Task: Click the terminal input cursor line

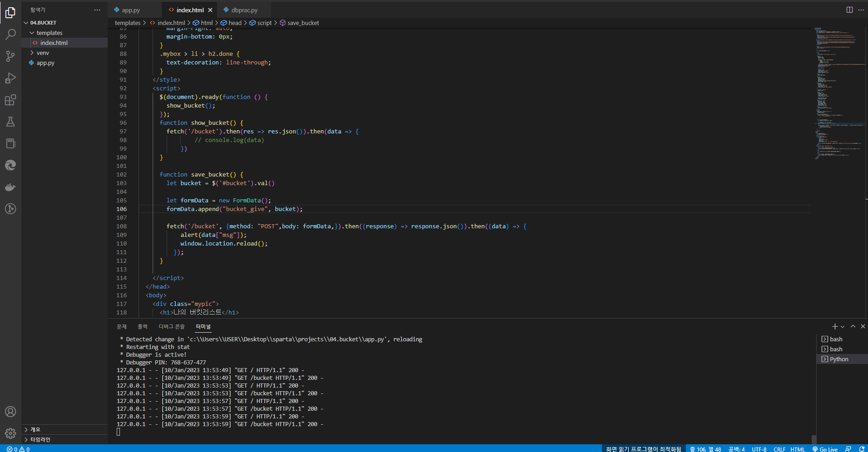Action: (119, 432)
